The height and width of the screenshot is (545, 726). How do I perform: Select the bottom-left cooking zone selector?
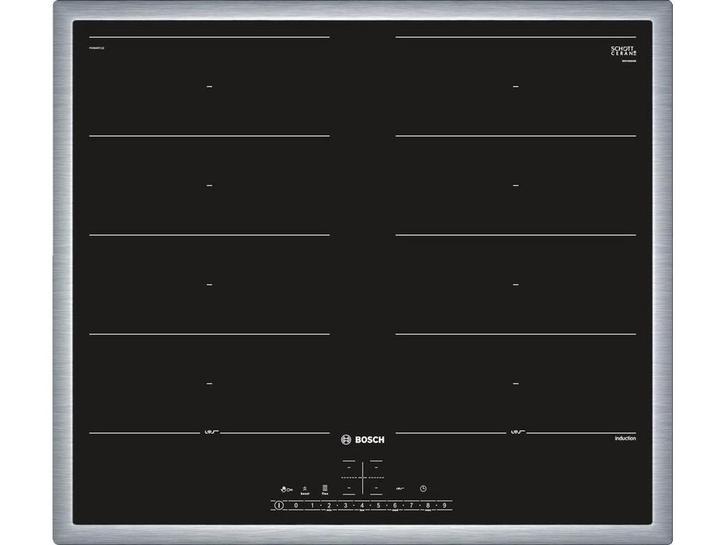click(348, 488)
